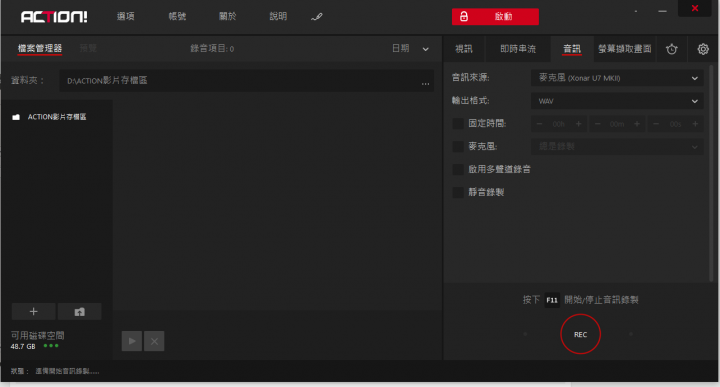Select the ACTION影片存檔區 folder in the list

(x=56, y=117)
